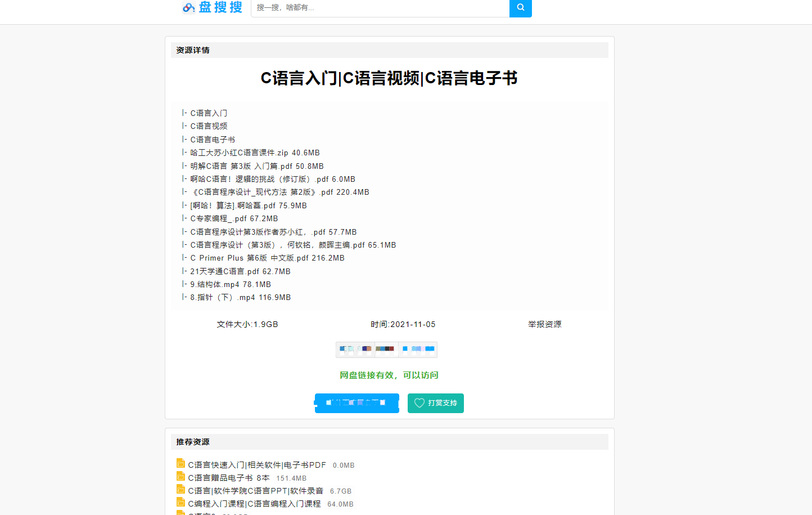The width and height of the screenshot is (812, 515).
Task: Click the middle blurred badge above status text
Action: click(x=386, y=350)
